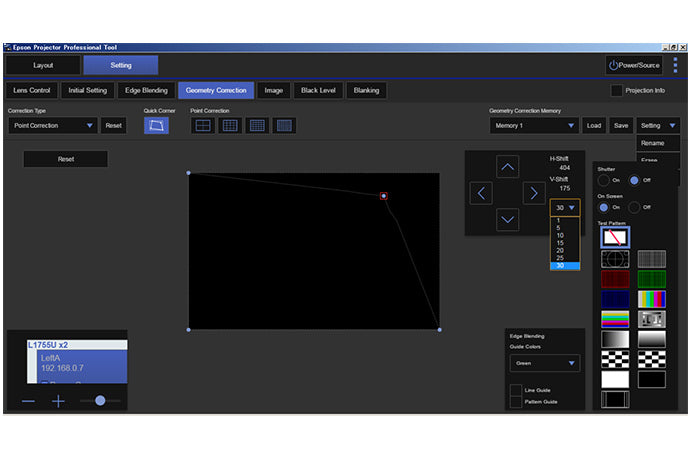Click the wide Reset button above the canvas
The image size is (690, 460).
[66, 159]
